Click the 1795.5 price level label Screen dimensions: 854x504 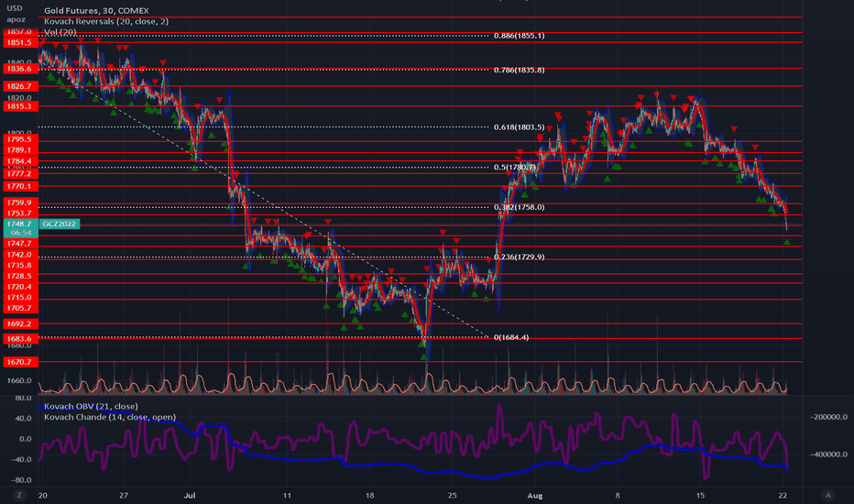(x=21, y=139)
